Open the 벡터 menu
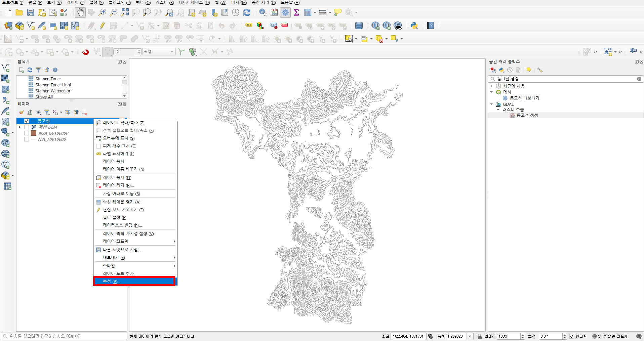 [x=143, y=3]
